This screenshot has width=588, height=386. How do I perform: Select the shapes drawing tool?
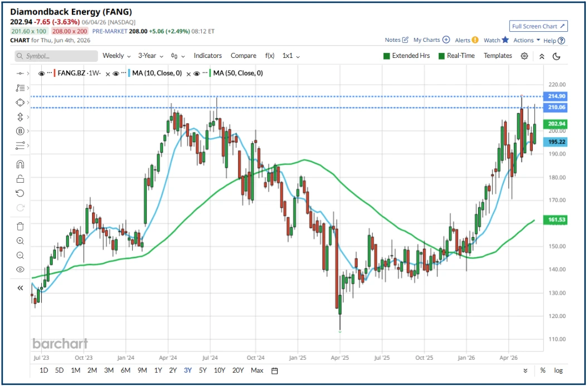tap(20, 102)
